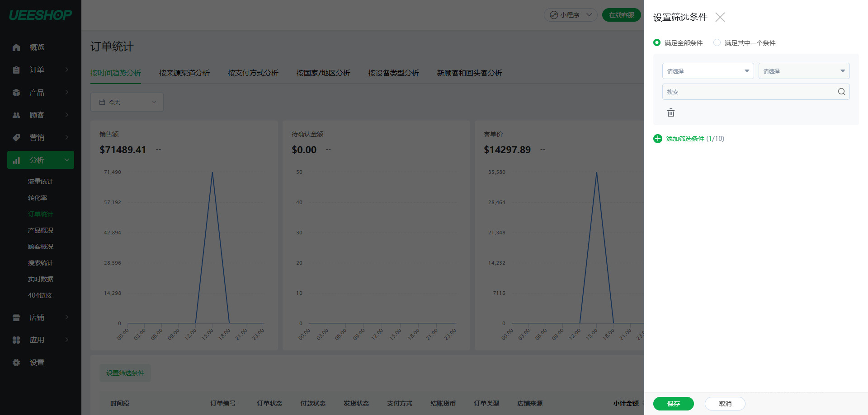Click the 小计金额 column header
The width and height of the screenshot is (868, 415).
[626, 403]
